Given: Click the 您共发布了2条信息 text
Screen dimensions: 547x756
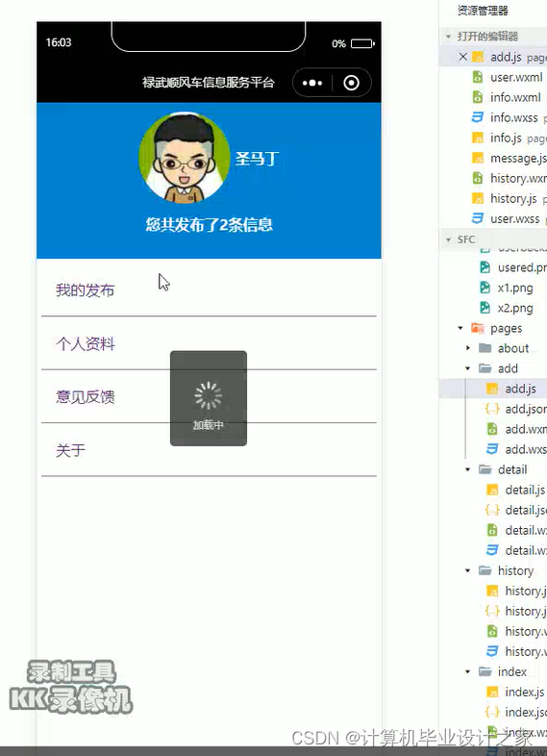Looking at the screenshot, I should pos(210,225).
